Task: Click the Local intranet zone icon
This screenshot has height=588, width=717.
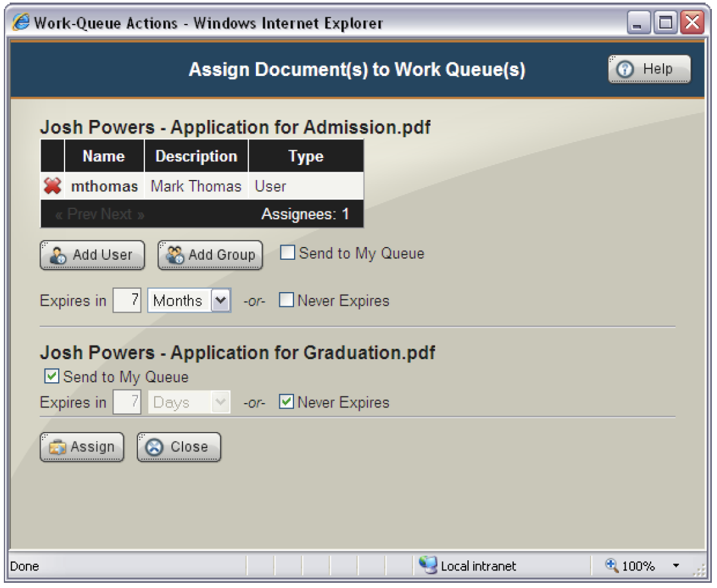Action: (428, 565)
